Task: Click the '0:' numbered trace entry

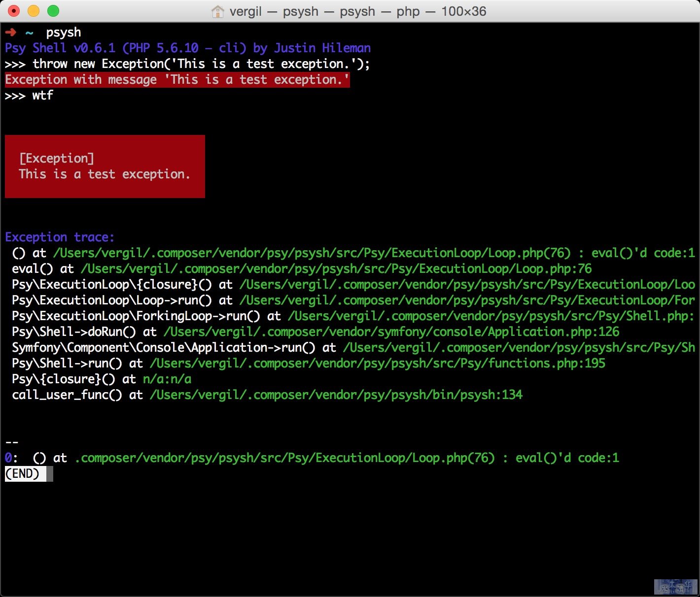Action: tap(312, 458)
